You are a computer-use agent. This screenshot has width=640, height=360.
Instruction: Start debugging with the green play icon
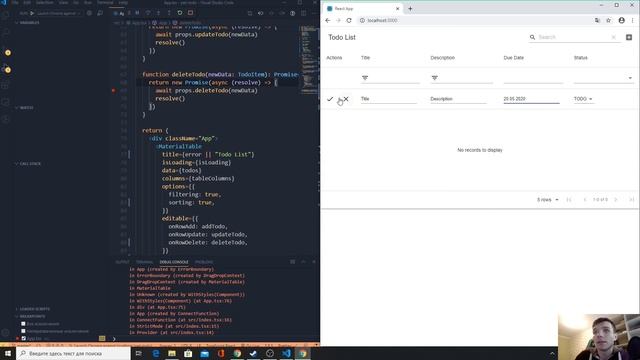click(x=32, y=13)
